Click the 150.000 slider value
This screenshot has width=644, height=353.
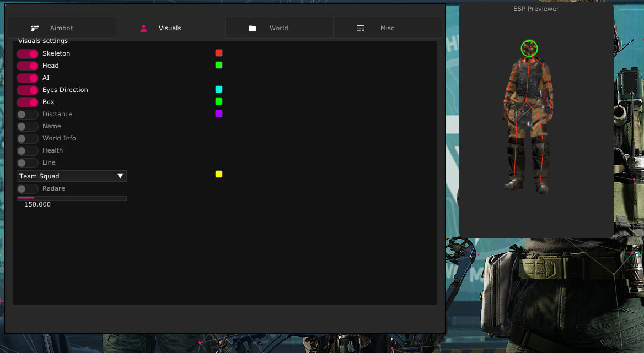click(37, 204)
